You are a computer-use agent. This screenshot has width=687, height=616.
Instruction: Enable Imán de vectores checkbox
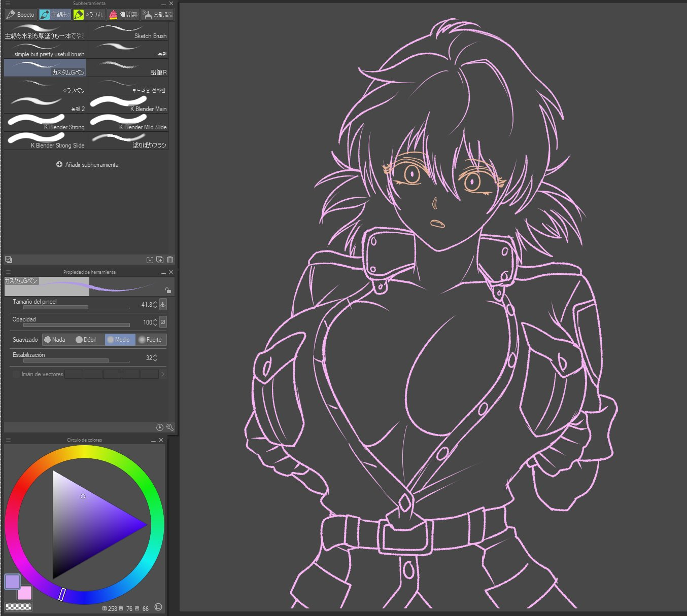16,374
